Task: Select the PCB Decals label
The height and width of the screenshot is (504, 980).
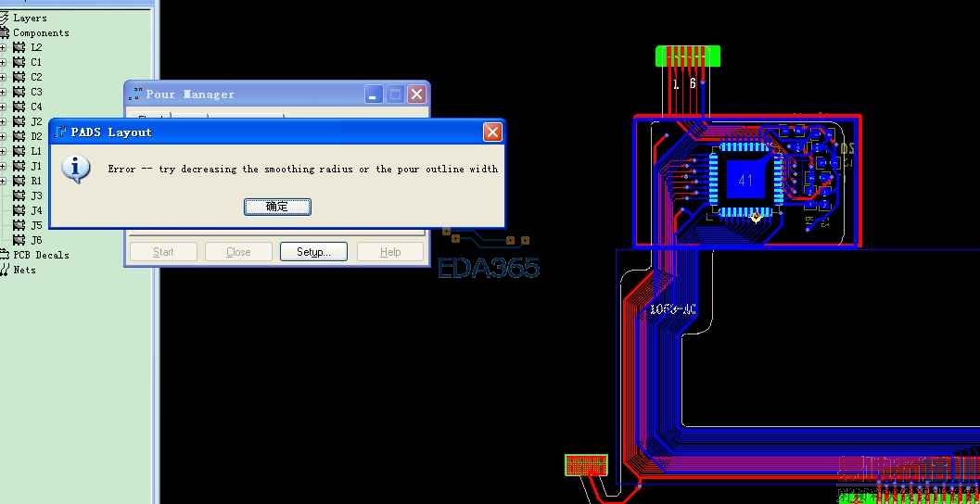Action: pyautogui.click(x=41, y=255)
